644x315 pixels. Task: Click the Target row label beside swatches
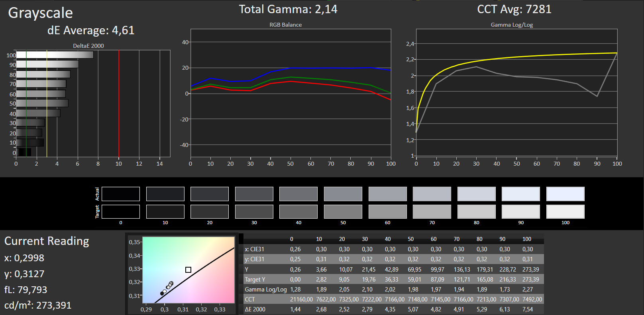(x=97, y=211)
